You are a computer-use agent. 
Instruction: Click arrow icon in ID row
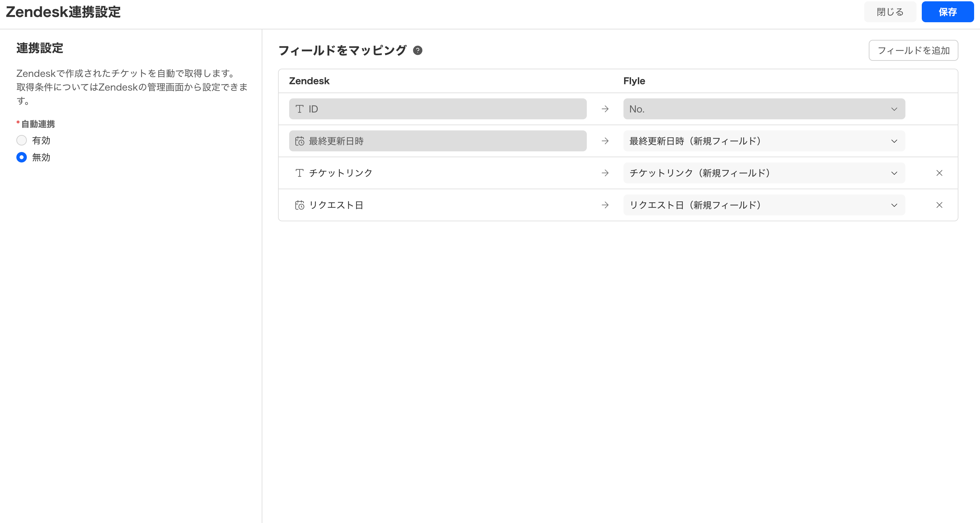[605, 109]
